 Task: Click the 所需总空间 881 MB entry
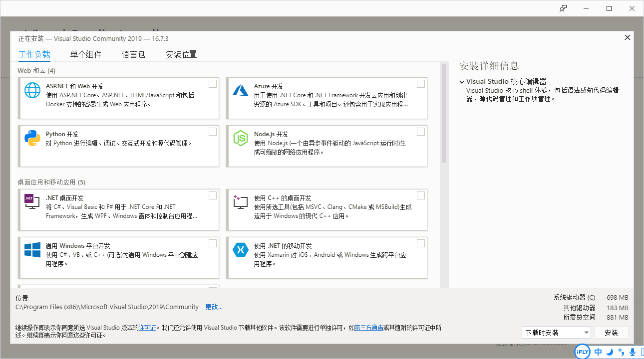point(596,317)
